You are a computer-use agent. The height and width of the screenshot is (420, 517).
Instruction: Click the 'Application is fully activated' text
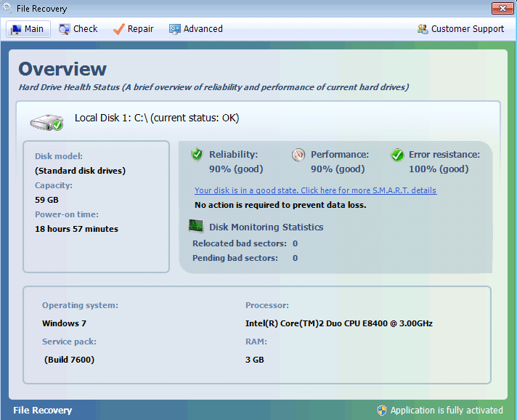pos(447,411)
